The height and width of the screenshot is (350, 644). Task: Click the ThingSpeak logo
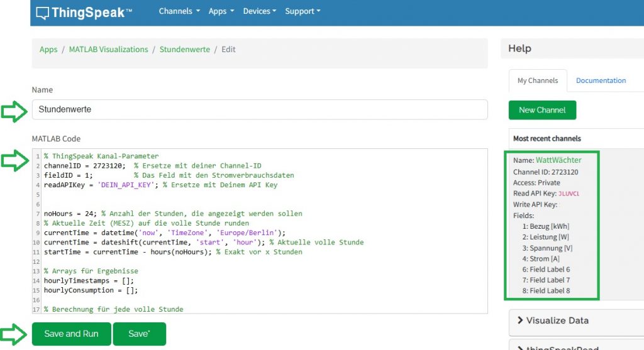(84, 13)
